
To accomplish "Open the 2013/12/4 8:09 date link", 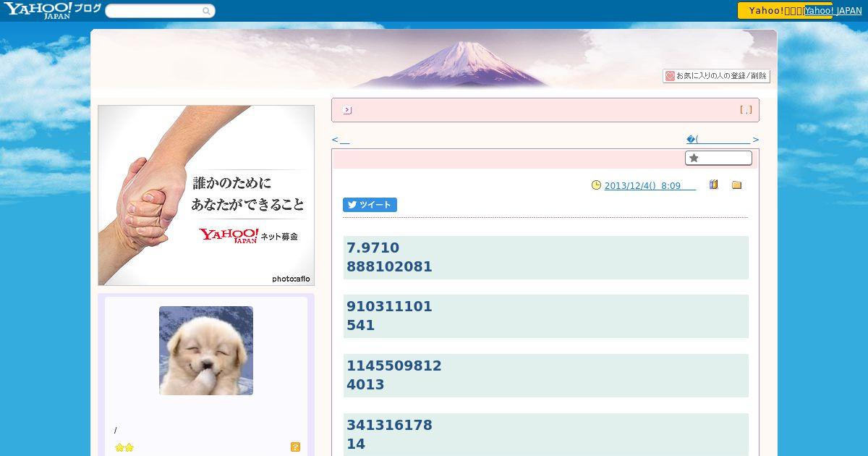I will coord(650,185).
